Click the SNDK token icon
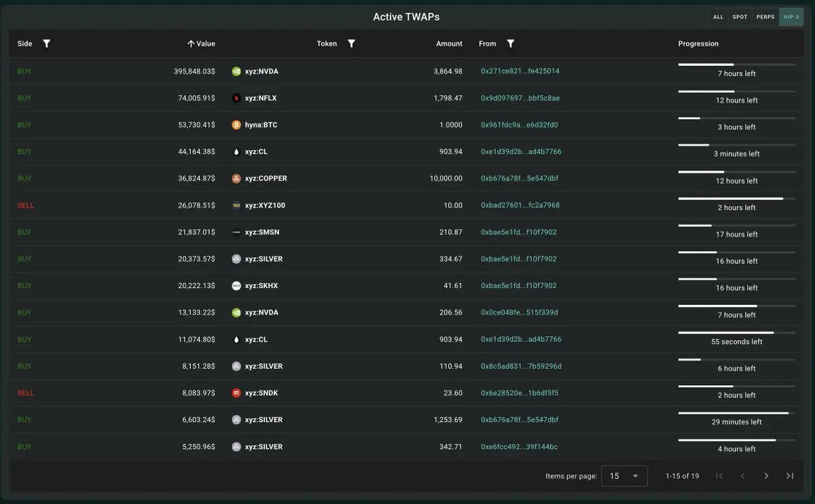The height and width of the screenshot is (504, 815). point(236,393)
